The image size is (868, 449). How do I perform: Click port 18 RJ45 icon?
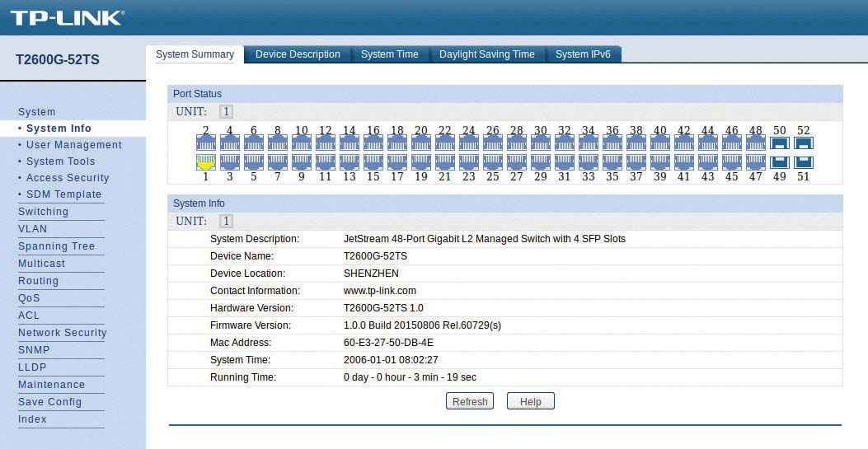pos(397,143)
